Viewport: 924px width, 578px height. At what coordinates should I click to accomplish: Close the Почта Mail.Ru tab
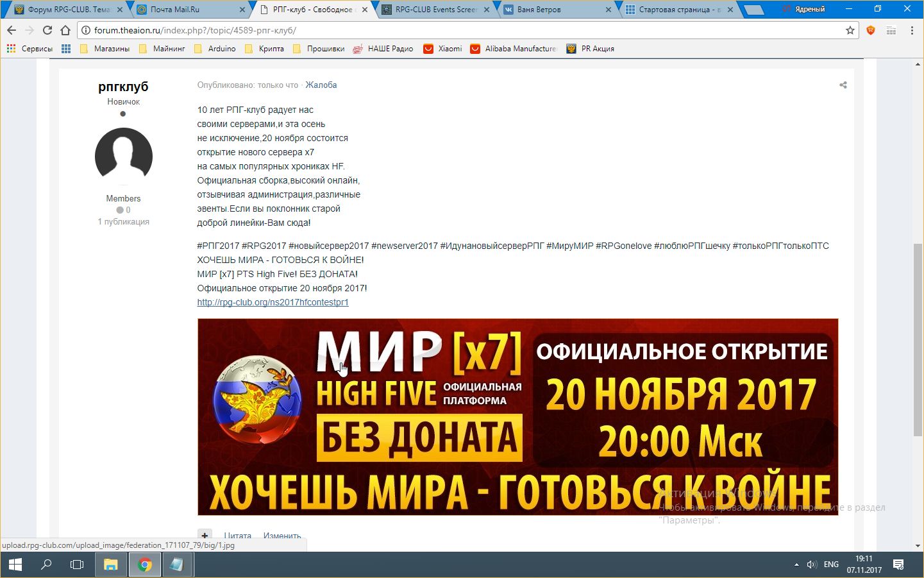point(242,10)
